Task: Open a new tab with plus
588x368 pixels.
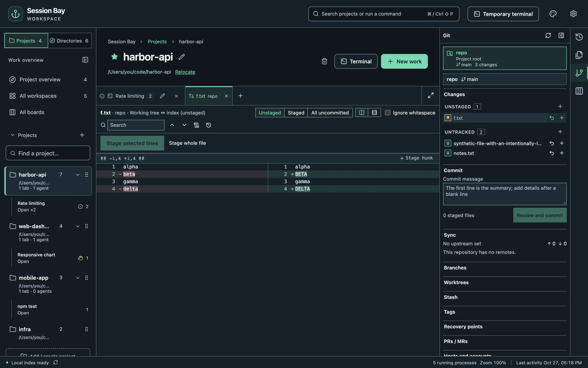Action: pos(240,96)
